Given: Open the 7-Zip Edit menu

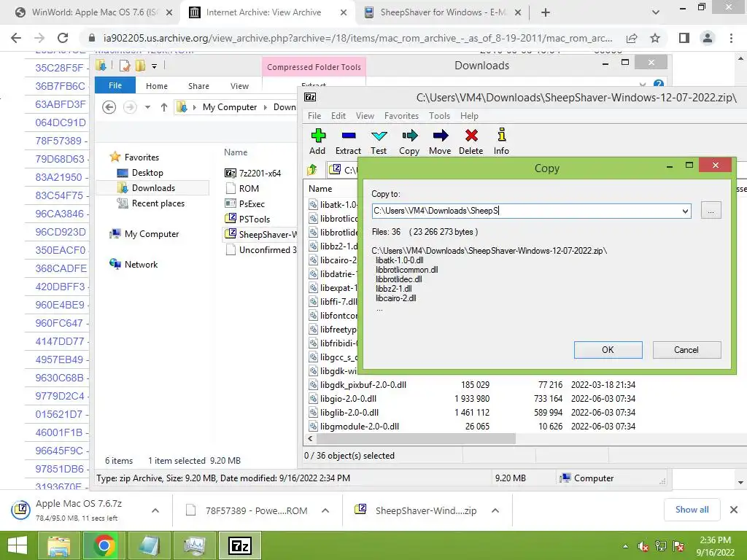Looking at the screenshot, I should pos(338,116).
